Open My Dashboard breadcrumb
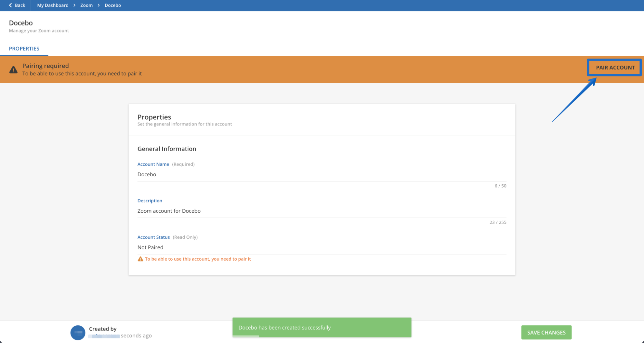Image resolution: width=644 pixels, height=343 pixels. pos(53,5)
